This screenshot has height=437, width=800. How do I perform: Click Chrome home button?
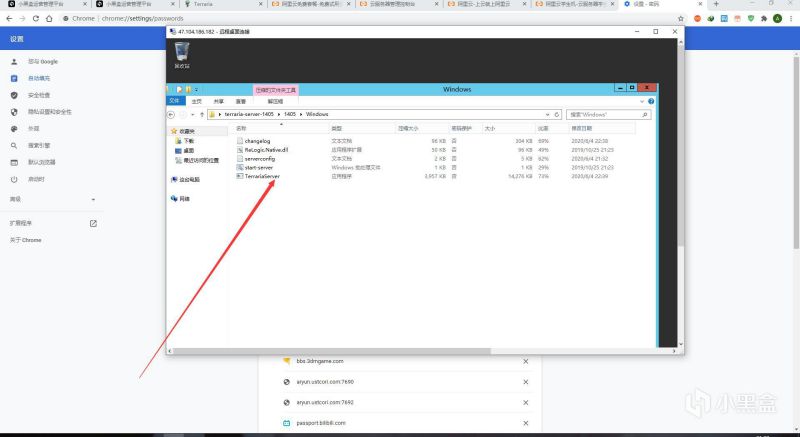point(49,18)
